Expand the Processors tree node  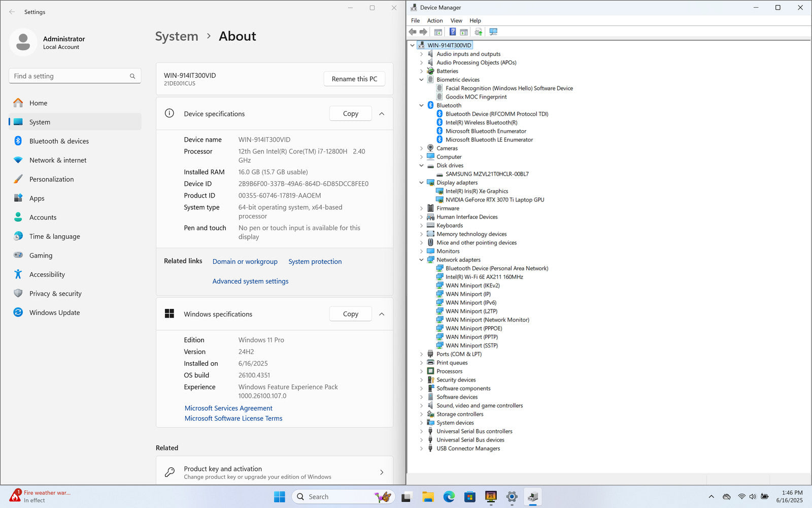pos(421,371)
